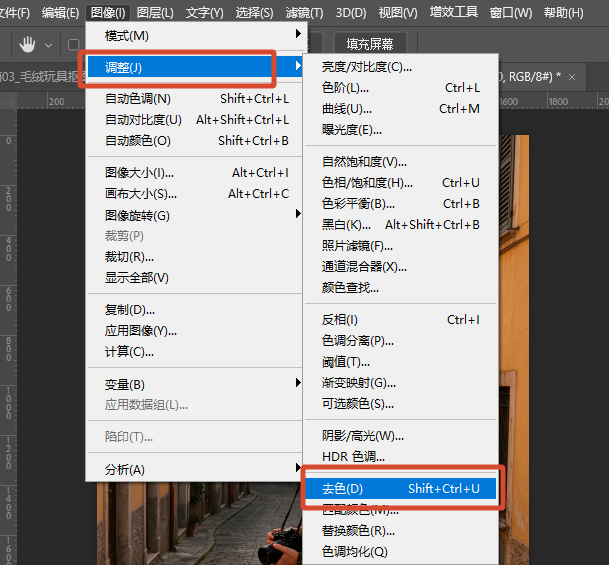609x565 pixels.
Task: Open the 增效工具 menu
Action: tap(453, 12)
